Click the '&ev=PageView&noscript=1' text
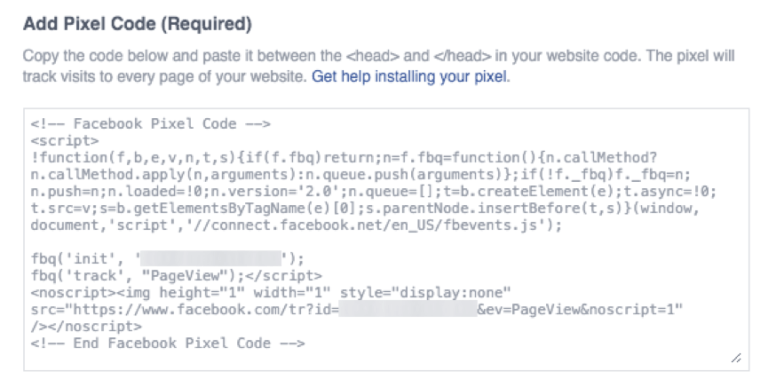The height and width of the screenshot is (387, 768). [580, 310]
